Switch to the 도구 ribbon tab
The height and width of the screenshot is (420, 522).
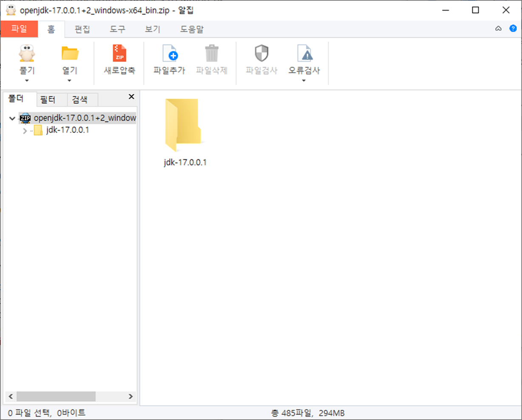point(118,29)
